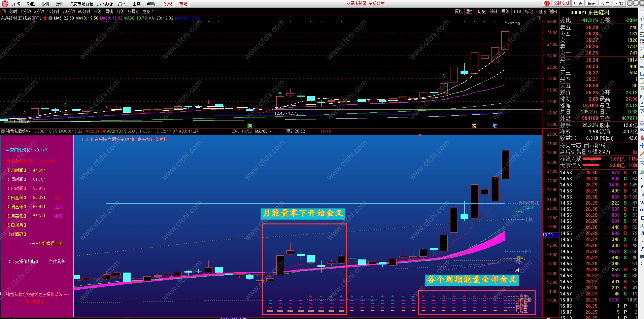Open the small chart icon beside 盘后交易量
The height and width of the screenshot is (319, 644).
635,152
